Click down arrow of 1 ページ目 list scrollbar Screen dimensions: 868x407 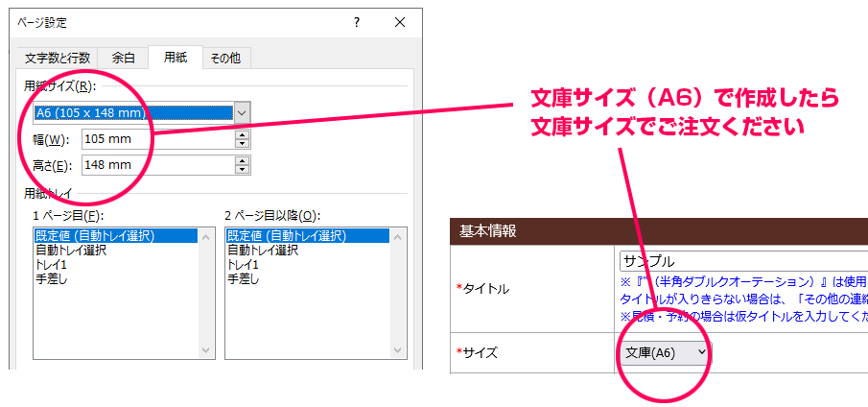(206, 350)
